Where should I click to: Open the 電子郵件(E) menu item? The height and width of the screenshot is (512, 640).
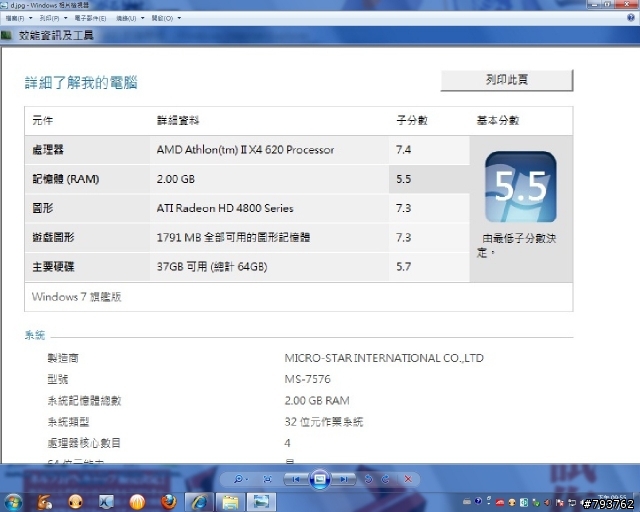[x=90, y=18]
